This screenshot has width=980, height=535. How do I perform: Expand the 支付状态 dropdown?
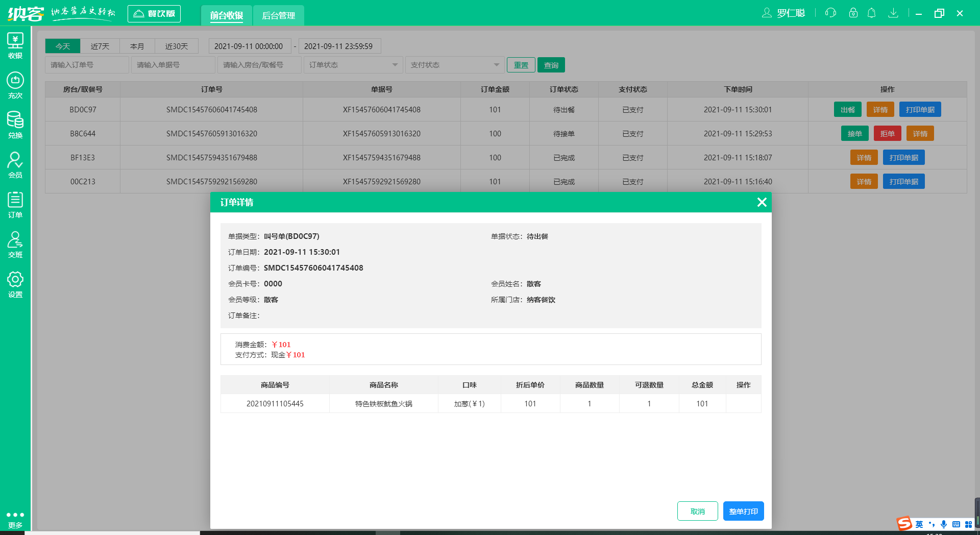454,65
